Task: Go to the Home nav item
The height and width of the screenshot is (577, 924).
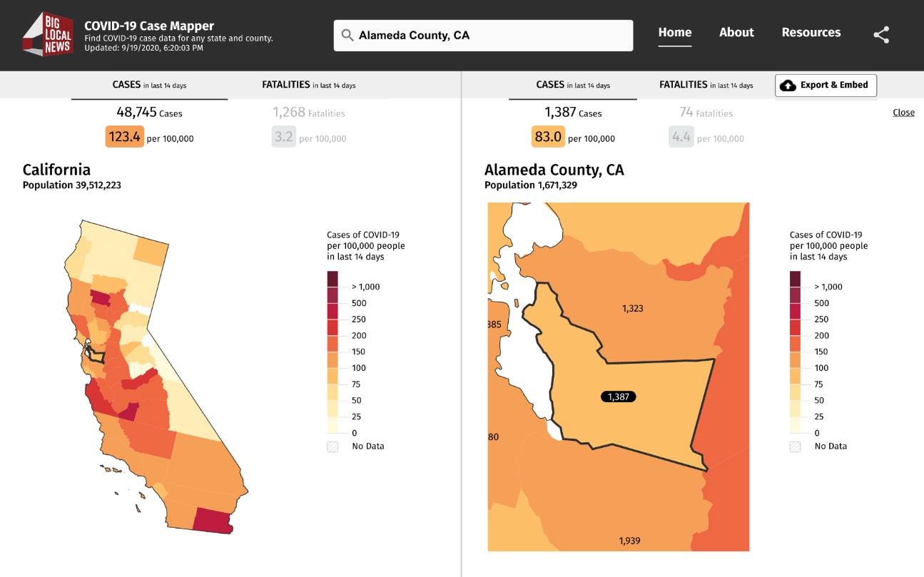Action: (x=675, y=32)
